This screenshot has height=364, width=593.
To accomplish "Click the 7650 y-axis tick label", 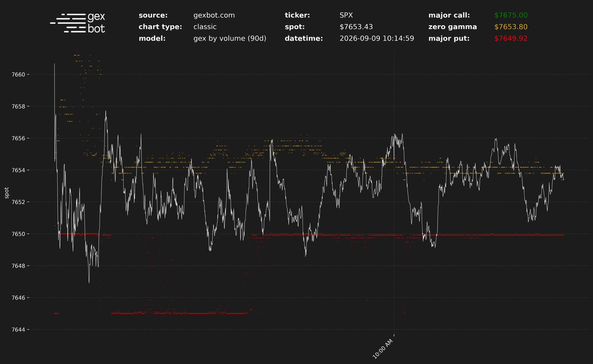I will click(x=19, y=234).
